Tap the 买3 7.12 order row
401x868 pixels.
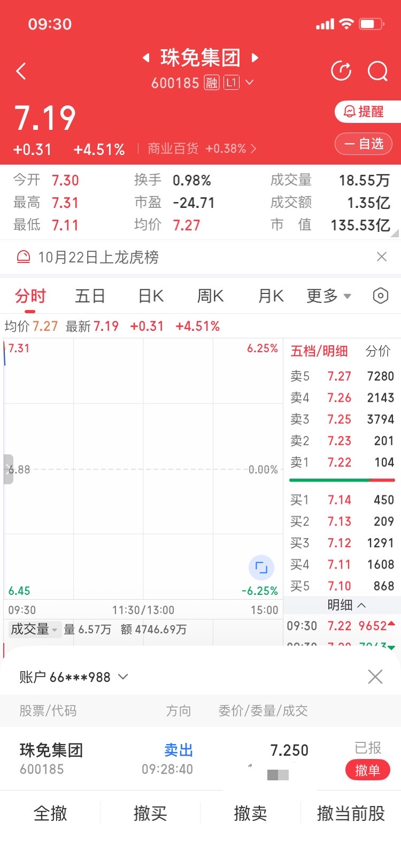pyautogui.click(x=342, y=543)
